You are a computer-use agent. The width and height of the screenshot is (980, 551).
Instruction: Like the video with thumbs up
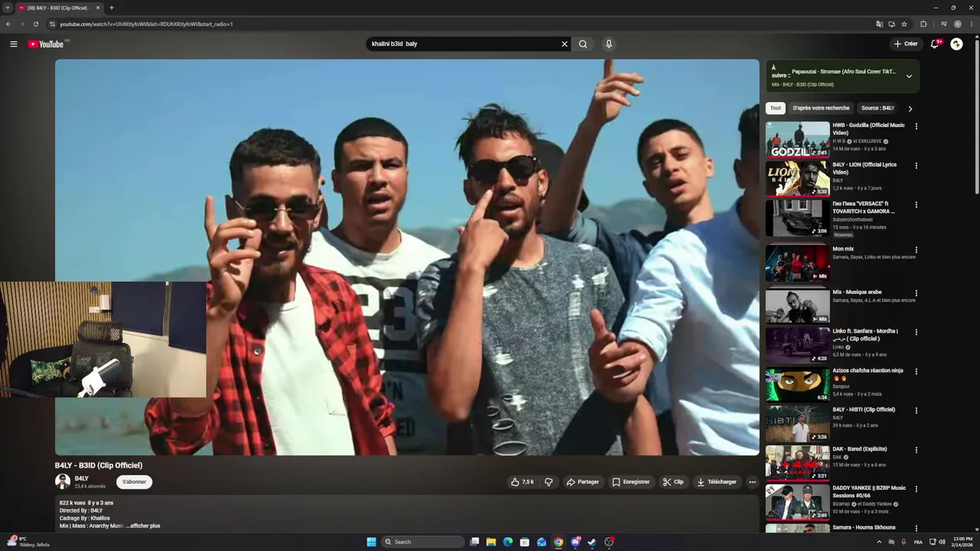tap(522, 482)
